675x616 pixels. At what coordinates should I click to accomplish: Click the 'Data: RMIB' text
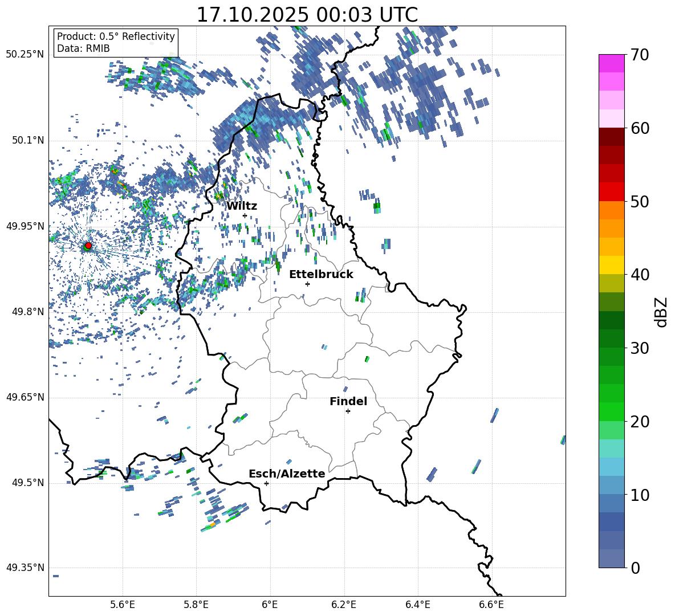point(83,48)
